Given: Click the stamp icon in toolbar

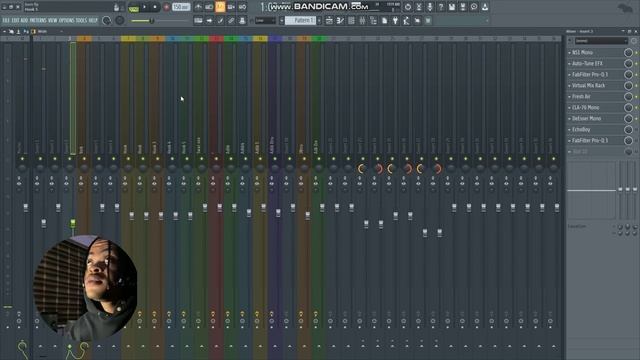Looking at the screenshot, I should [242, 20].
